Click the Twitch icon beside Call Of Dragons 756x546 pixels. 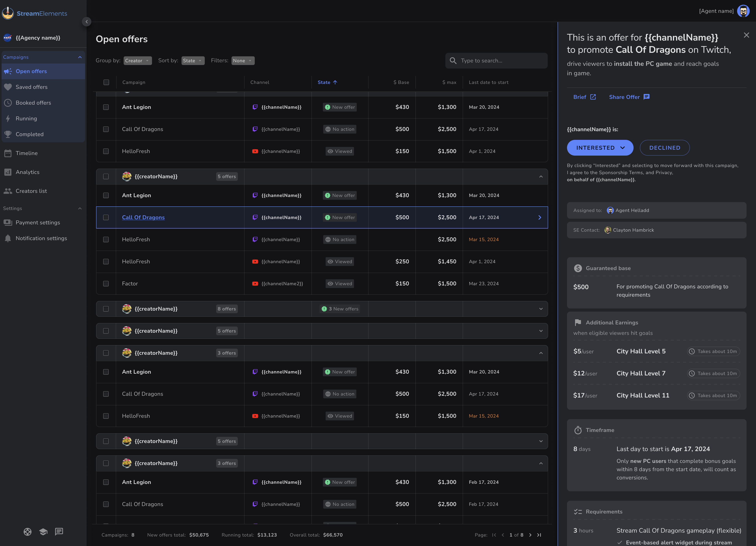click(255, 217)
